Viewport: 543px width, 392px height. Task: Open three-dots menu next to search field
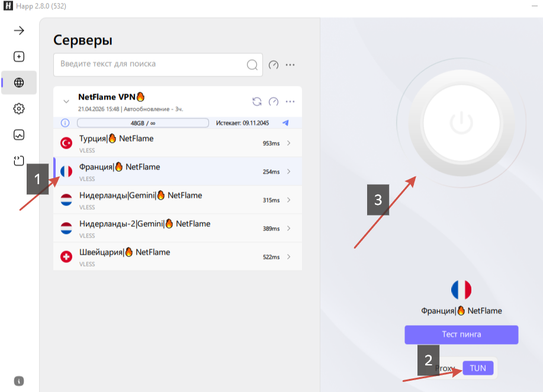tap(290, 65)
